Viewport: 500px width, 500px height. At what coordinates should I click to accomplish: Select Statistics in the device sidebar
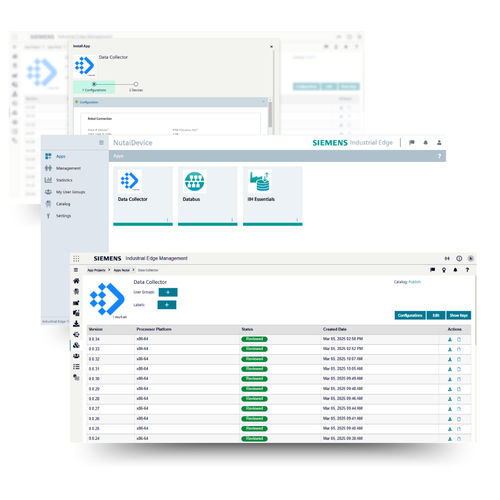tap(58, 180)
